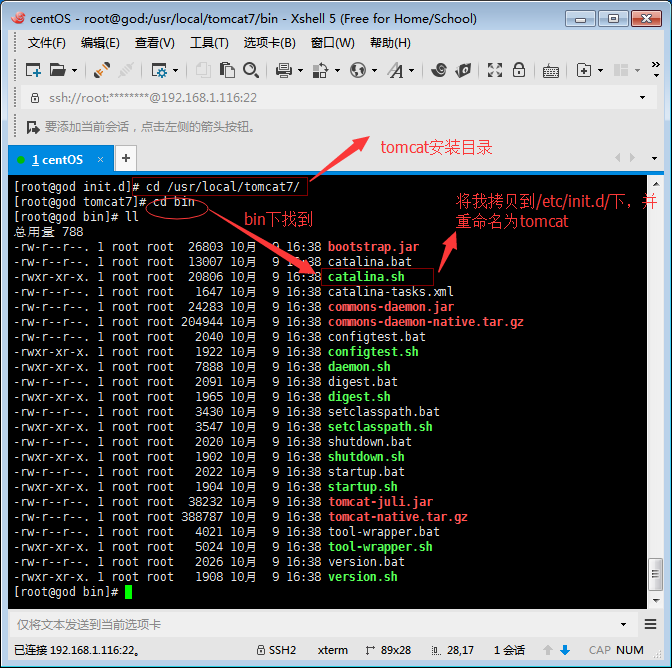
Task: Click the Find magnifier icon
Action: coord(251,70)
